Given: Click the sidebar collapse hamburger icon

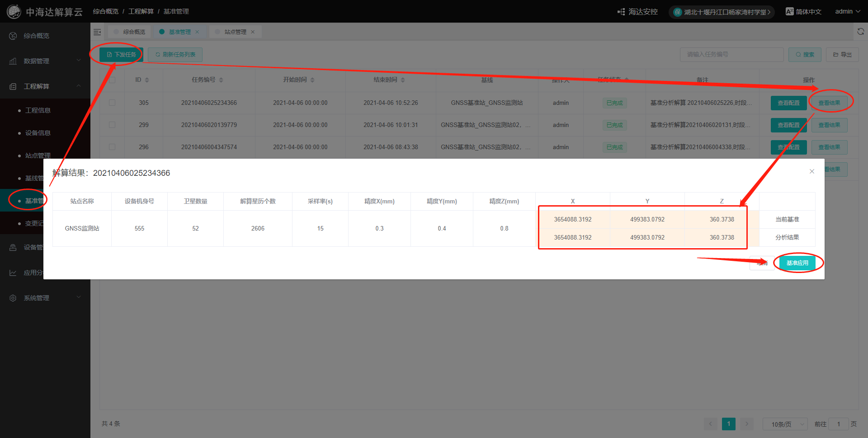Looking at the screenshot, I should (97, 32).
